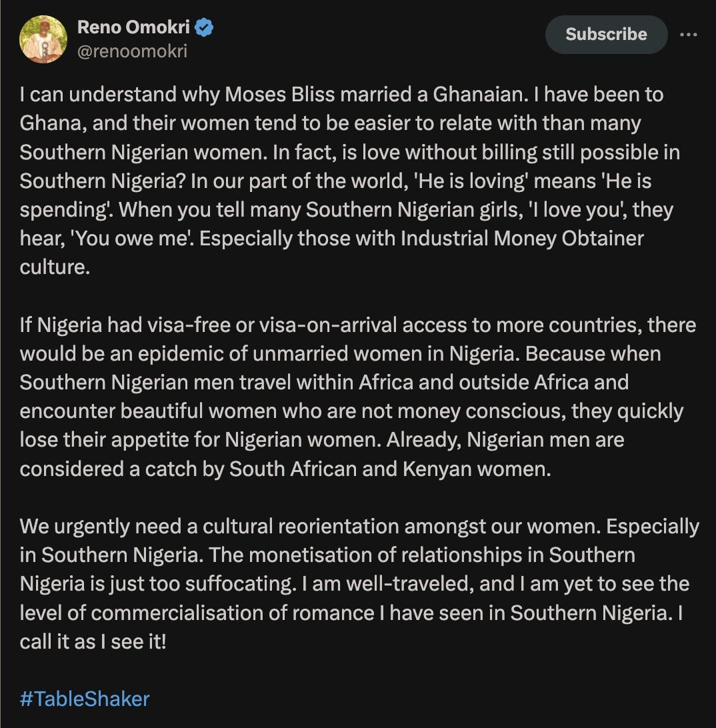716x728 pixels.
Task: Click the blue verified badge icon
Action: click(203, 27)
